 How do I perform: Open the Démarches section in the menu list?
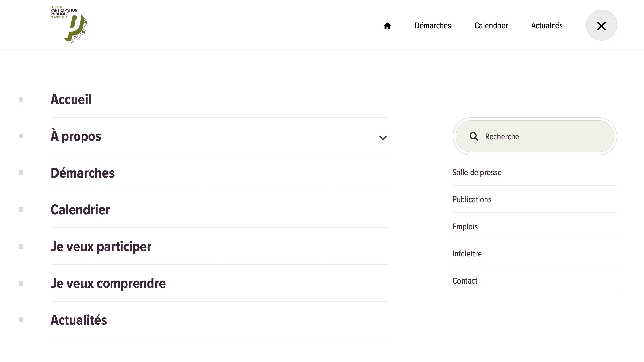82,173
